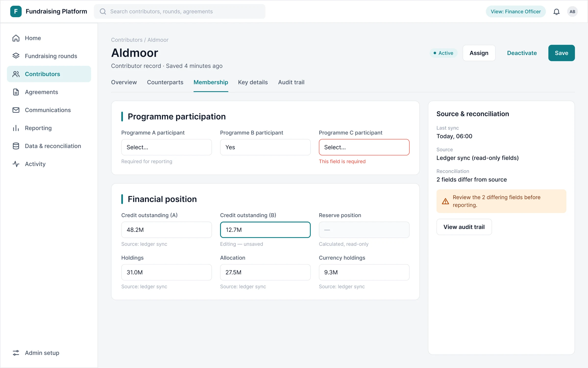This screenshot has width=588, height=368.
Task: Open the AB user avatar menu
Action: [x=572, y=12]
